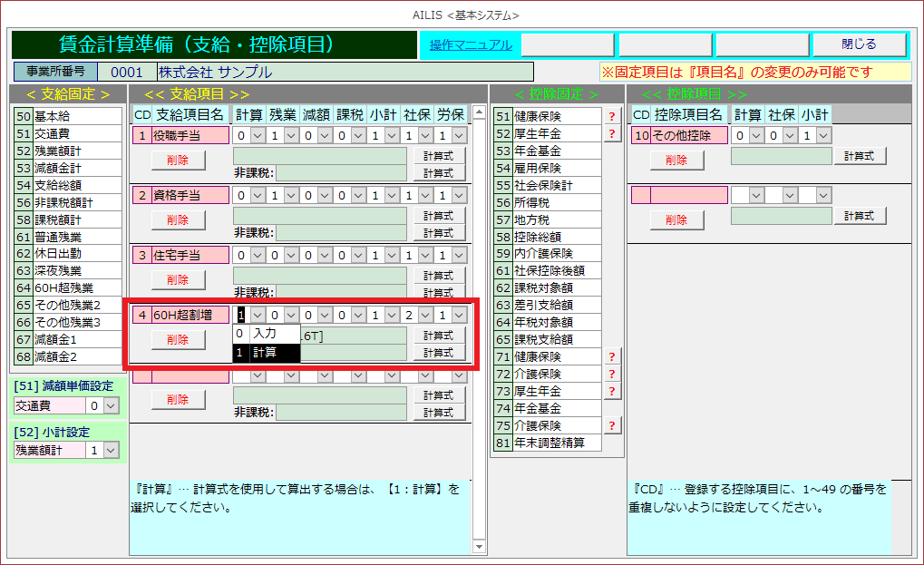
Task: Open the 操作マニュアル link
Action: pos(470,44)
